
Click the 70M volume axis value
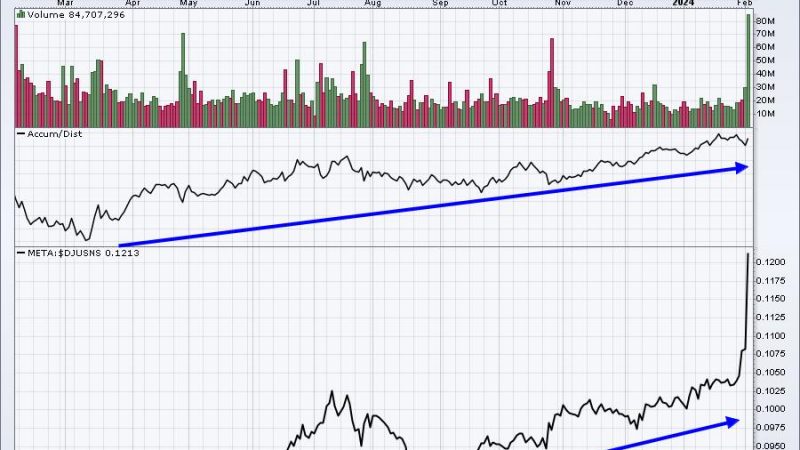[x=765, y=34]
